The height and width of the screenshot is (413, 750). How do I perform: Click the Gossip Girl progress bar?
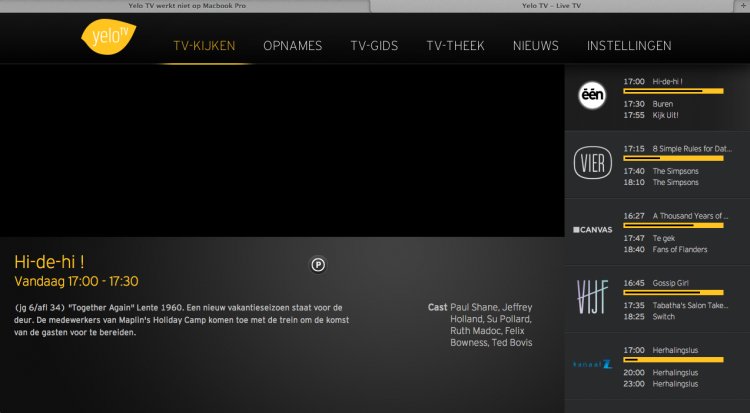click(x=673, y=292)
